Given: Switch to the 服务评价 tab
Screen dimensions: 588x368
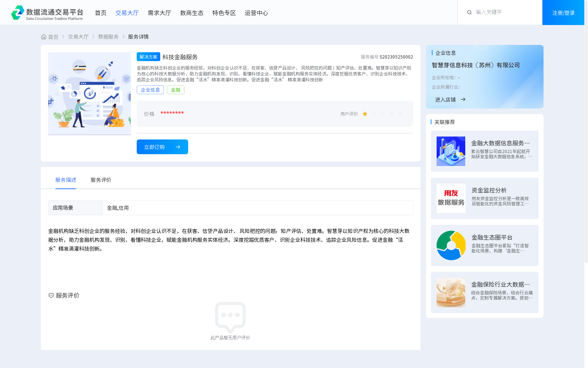Looking at the screenshot, I should [x=101, y=180].
